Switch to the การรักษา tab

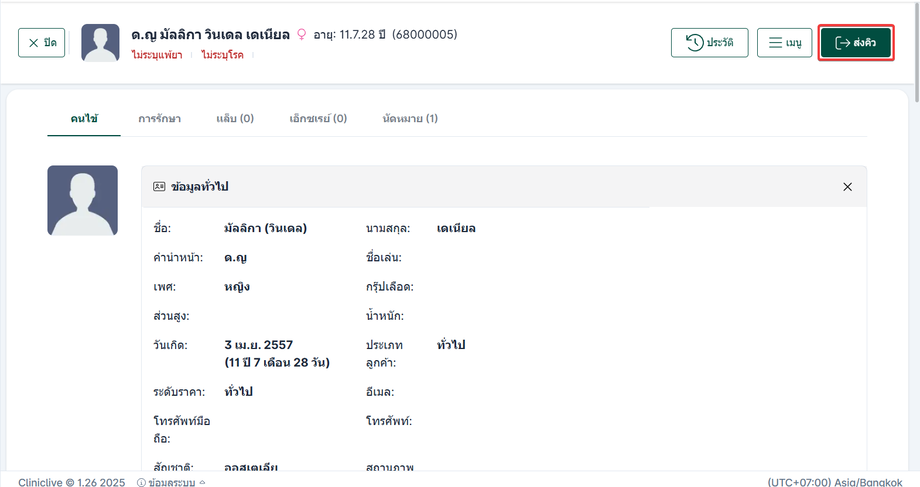(159, 118)
